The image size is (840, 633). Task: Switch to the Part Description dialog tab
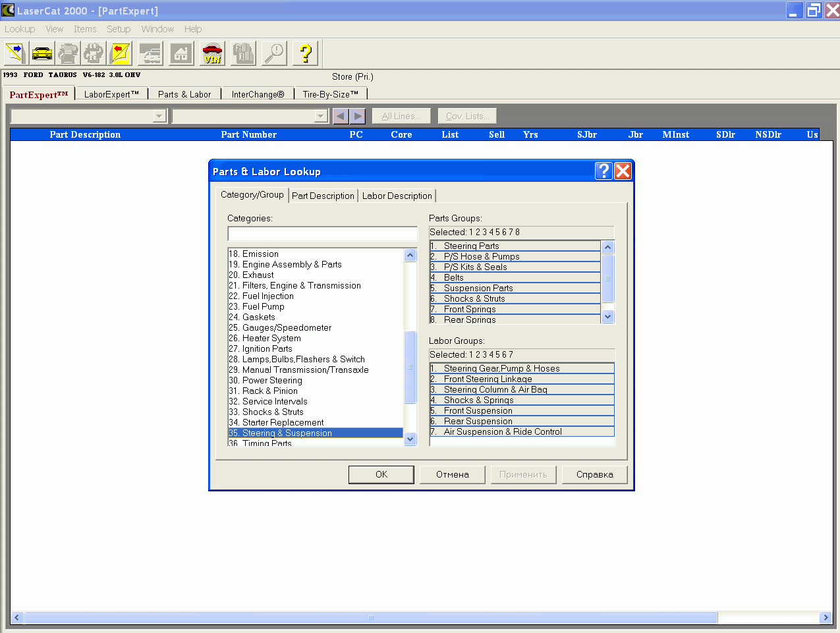tap(323, 196)
